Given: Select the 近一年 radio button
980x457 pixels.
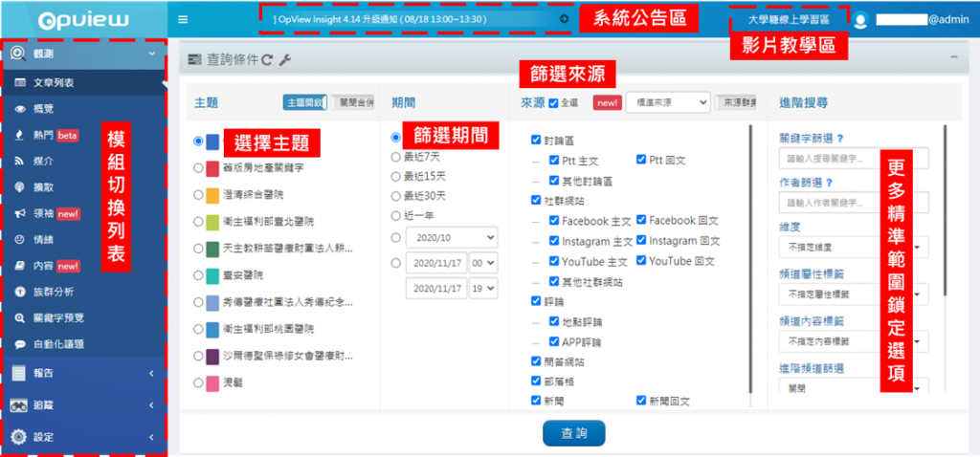Looking at the screenshot, I should (395, 216).
